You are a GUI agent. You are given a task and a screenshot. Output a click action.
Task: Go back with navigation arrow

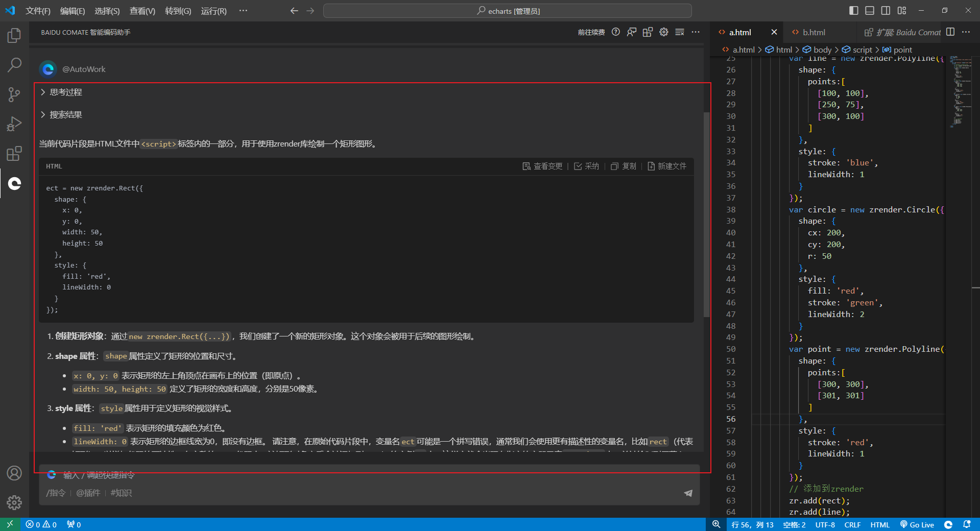click(294, 11)
